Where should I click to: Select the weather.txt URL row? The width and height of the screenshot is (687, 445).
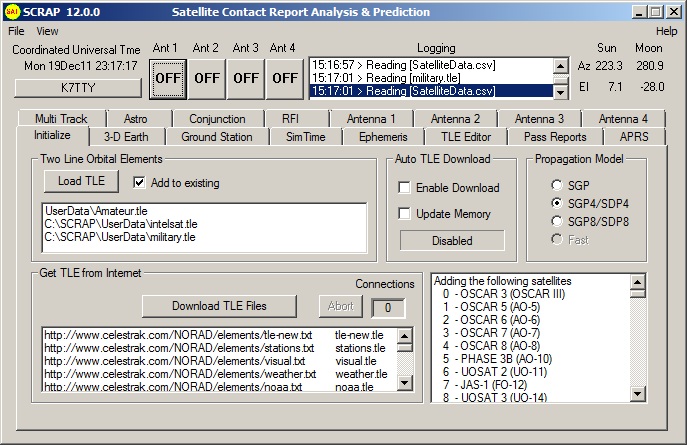[219, 374]
